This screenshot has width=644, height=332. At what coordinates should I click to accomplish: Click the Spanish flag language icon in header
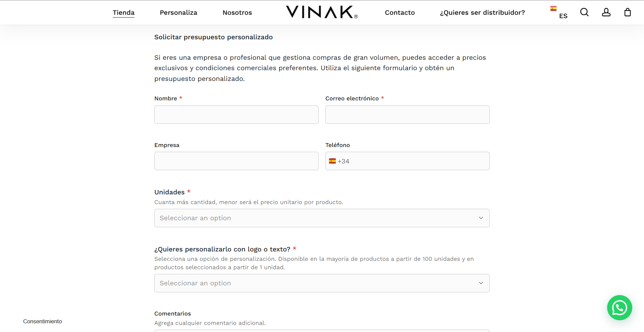coord(553,8)
